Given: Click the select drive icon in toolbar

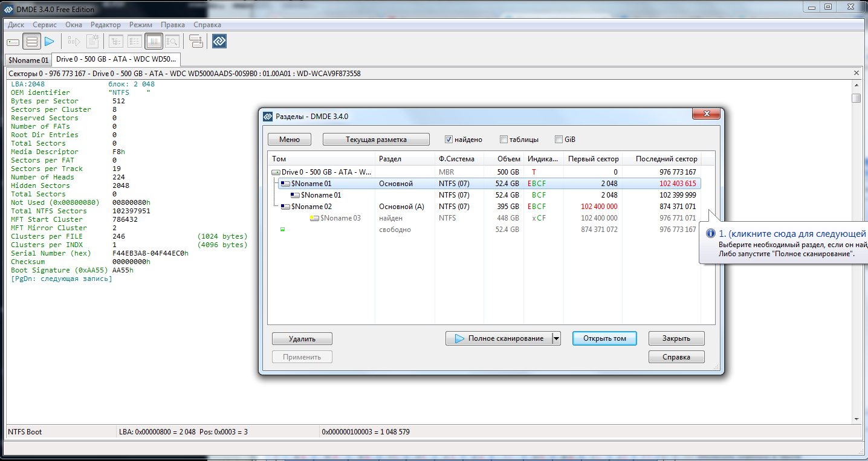Looking at the screenshot, I should pos(13,42).
